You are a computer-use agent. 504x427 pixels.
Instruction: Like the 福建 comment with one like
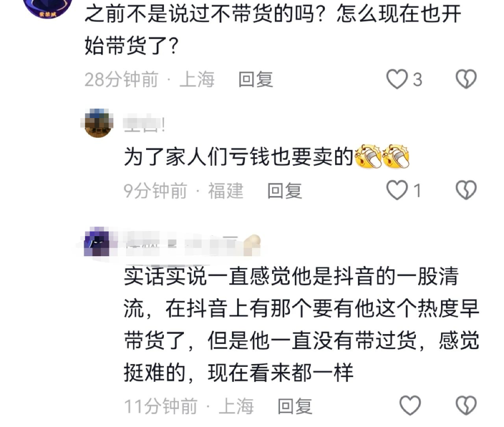pos(397,190)
